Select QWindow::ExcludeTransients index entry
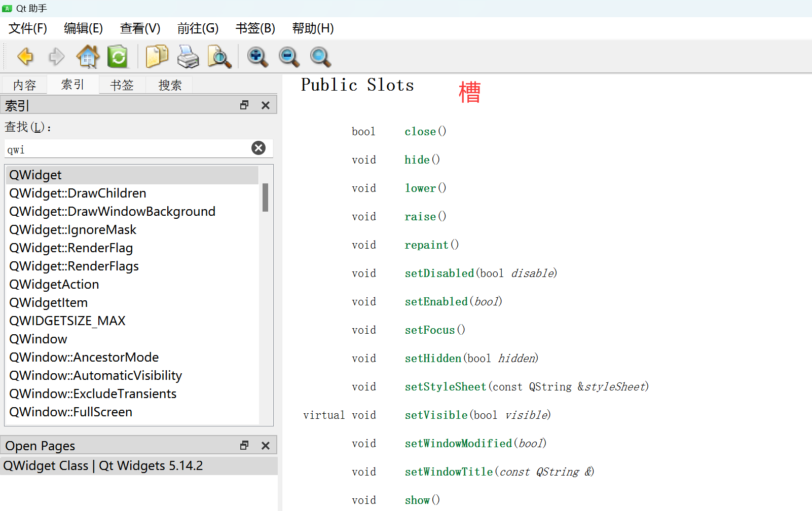This screenshot has width=812, height=511. tap(132, 394)
